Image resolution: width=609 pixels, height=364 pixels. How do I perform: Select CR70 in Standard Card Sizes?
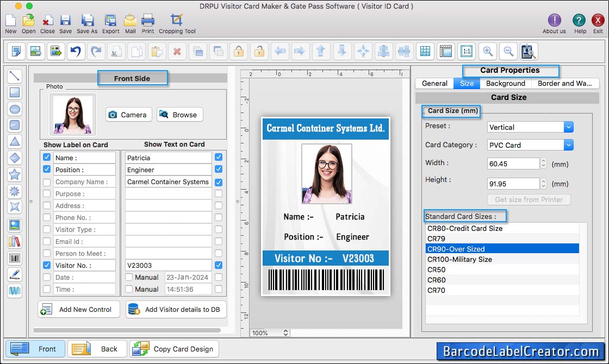point(502,290)
